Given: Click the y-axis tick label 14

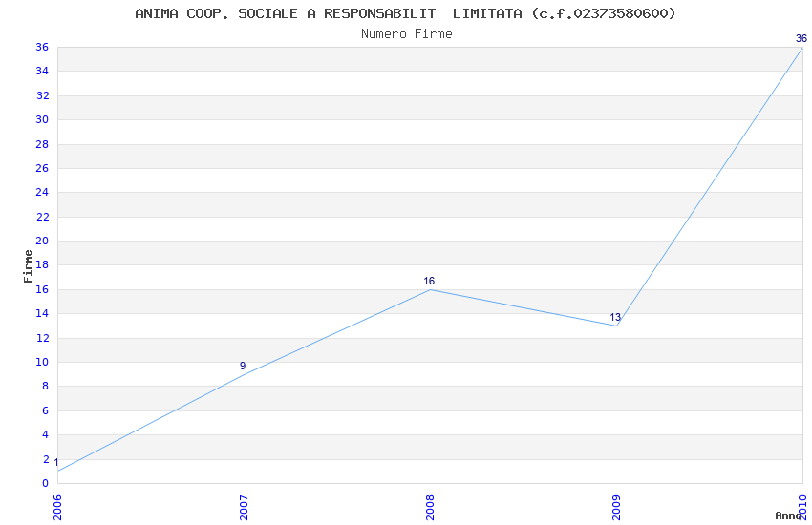Looking at the screenshot, I should click(x=42, y=313).
